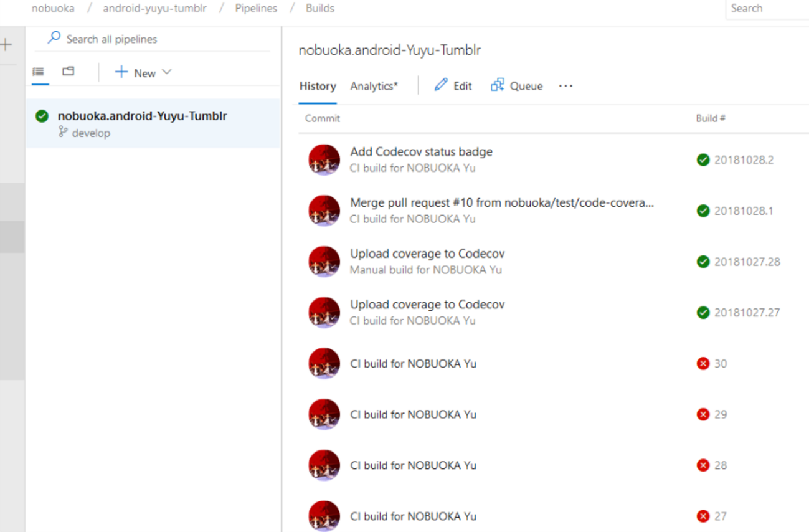
Task: Click the Build # column header
Action: point(711,118)
